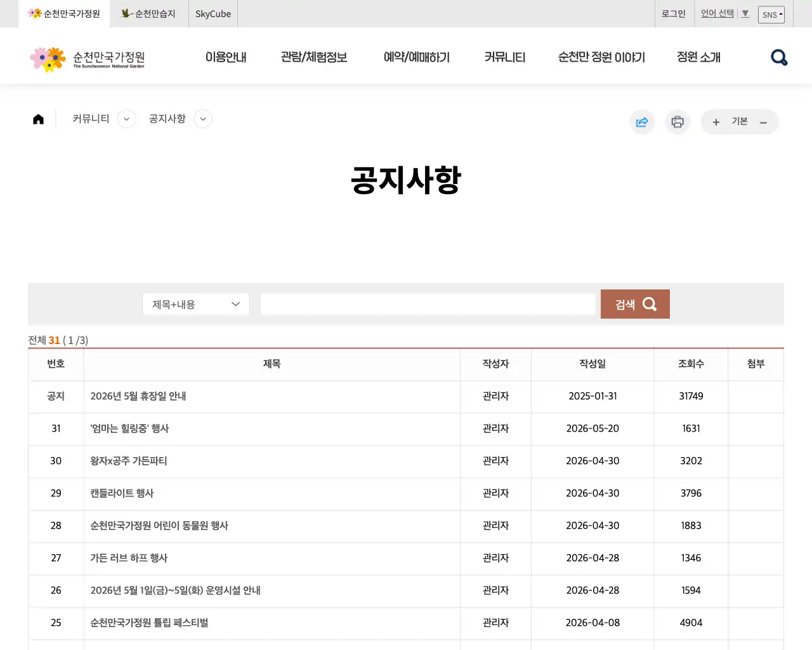Expand the 공지사항 breadcrumb chevron

click(x=203, y=119)
